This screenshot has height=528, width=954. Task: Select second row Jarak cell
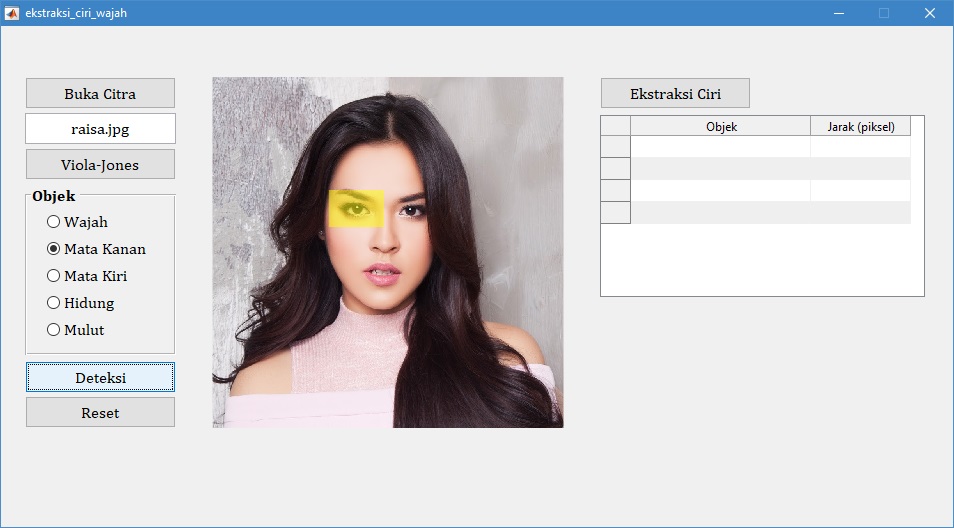(x=861, y=168)
